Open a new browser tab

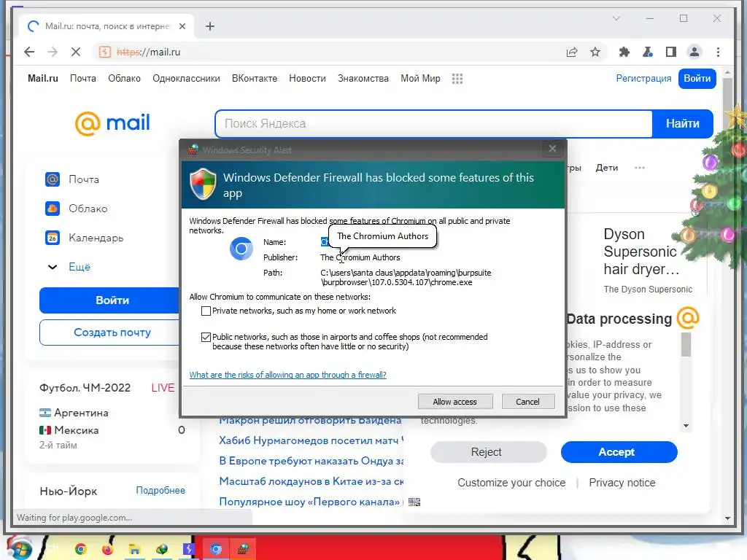[210, 26]
